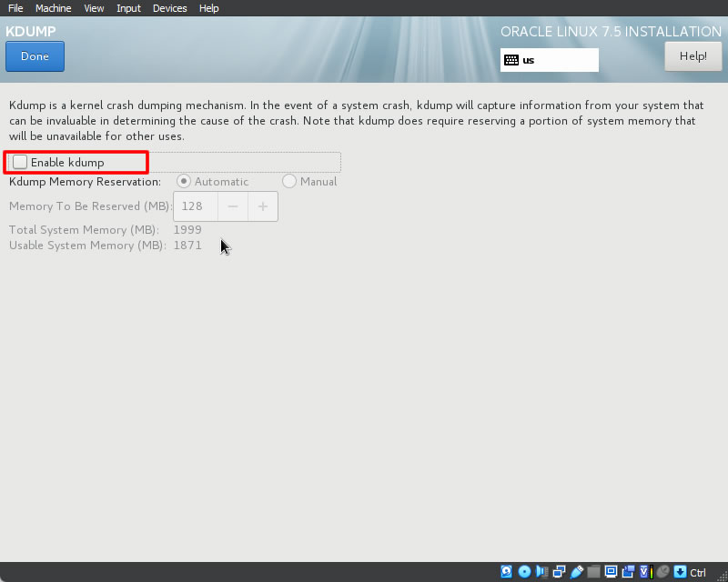Open the View menu
This screenshot has width=728, height=582.
[94, 8]
